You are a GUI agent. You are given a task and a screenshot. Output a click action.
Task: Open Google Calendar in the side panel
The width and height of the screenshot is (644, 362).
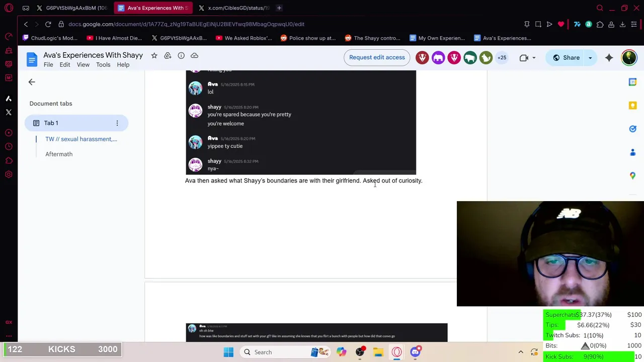(x=632, y=82)
